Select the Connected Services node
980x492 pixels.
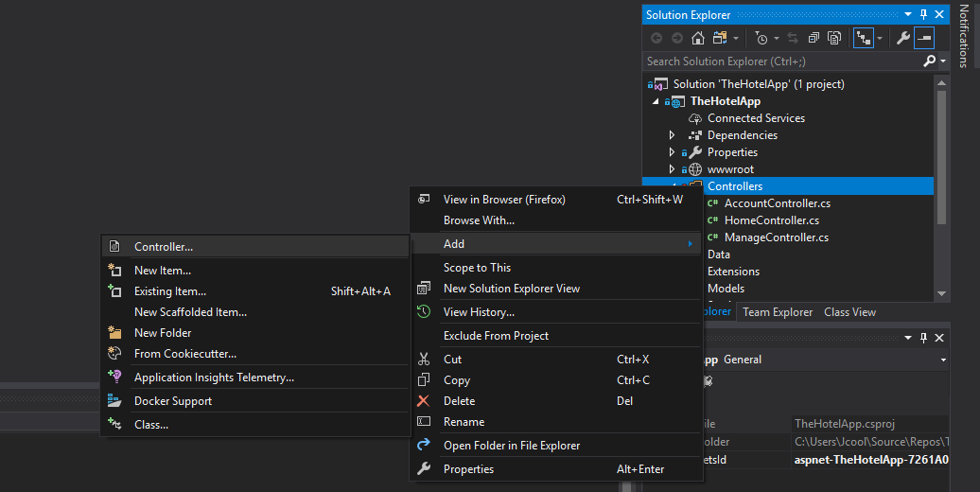756,118
